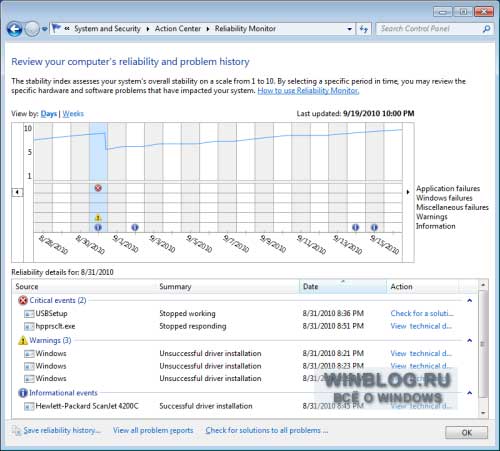
Task: Collapse the Informational events group
Action: 470,393
